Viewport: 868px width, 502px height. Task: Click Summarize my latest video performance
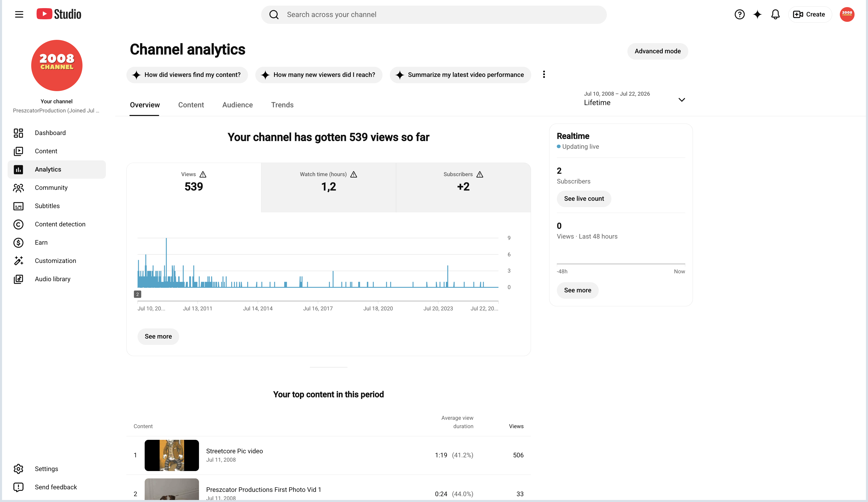tap(460, 75)
